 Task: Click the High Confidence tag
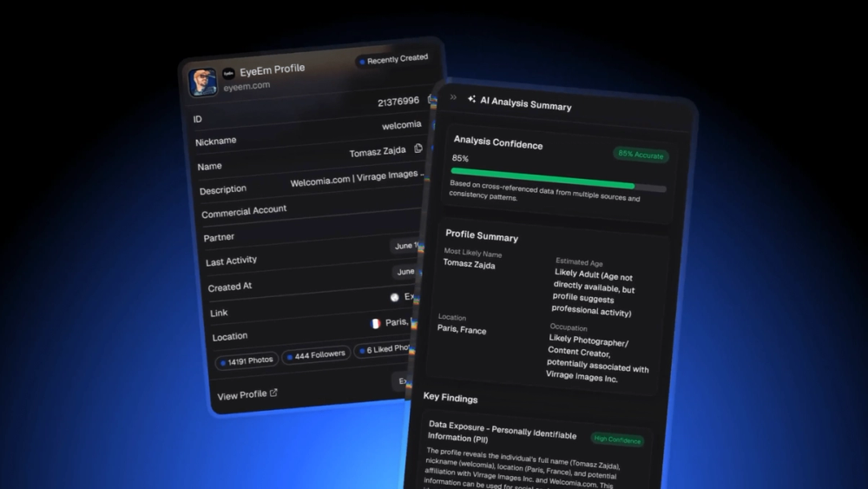[x=617, y=439]
